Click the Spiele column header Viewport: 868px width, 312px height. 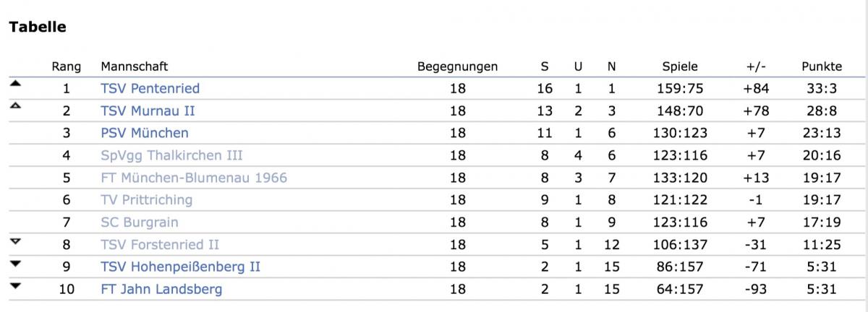coord(680,66)
